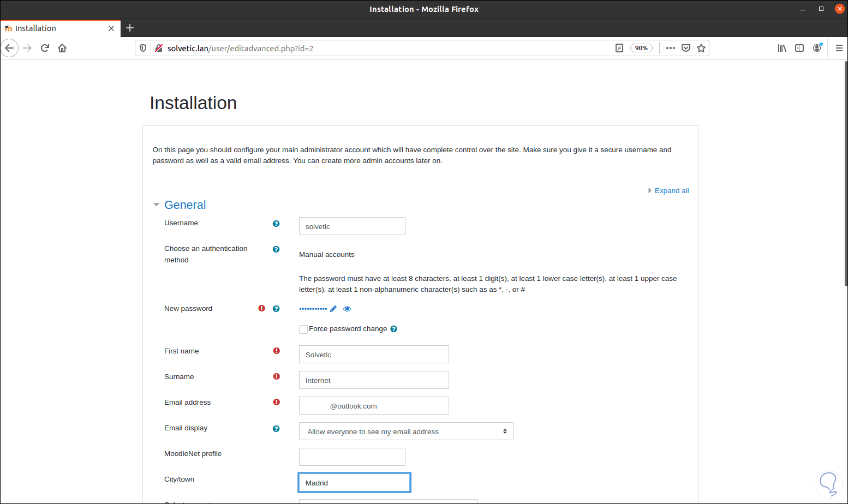Open the Email display dropdown
The image size is (848, 504).
pos(406,431)
